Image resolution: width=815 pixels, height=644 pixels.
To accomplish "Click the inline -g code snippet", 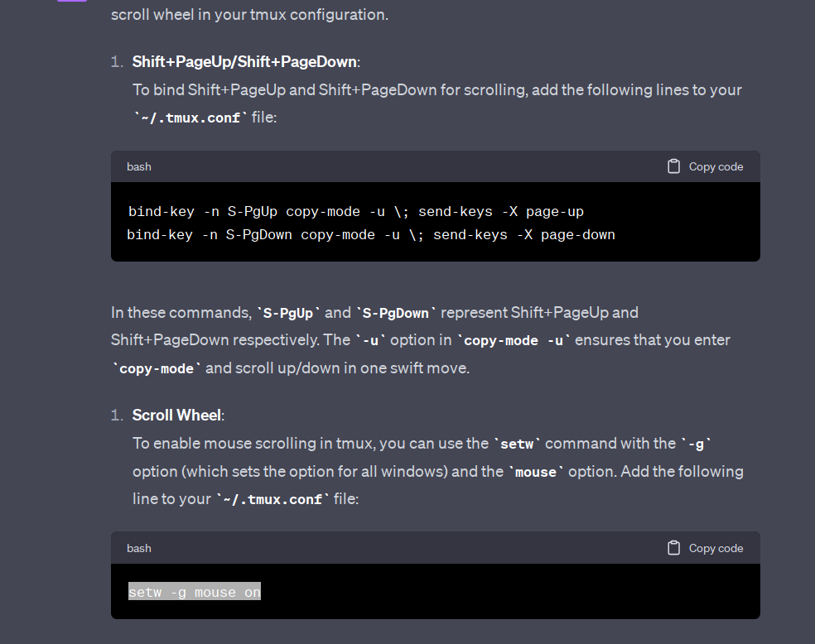I will (696, 444).
